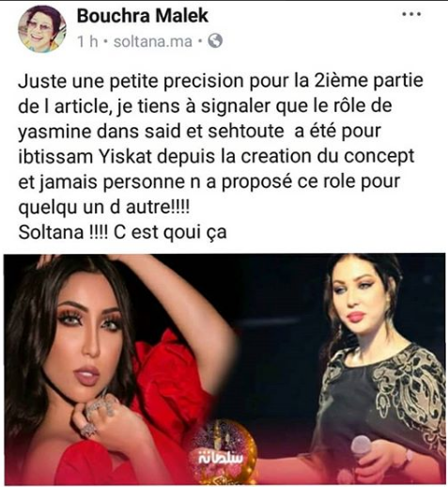The width and height of the screenshot is (448, 487).
Task: Click the line 'Soltana !!!! C est qoui ça'
Action: click(x=122, y=232)
